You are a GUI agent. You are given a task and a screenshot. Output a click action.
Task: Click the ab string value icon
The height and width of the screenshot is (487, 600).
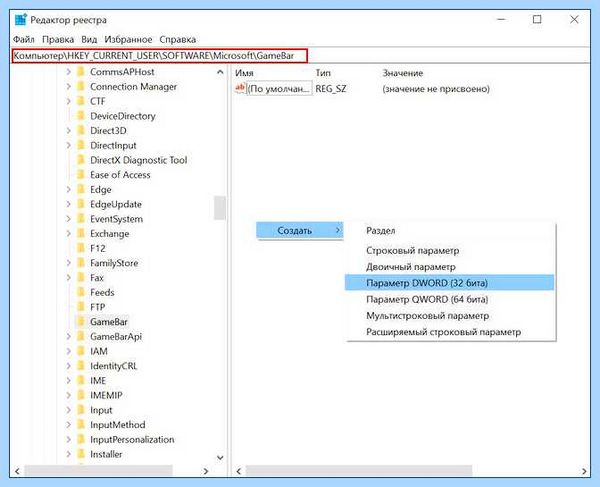point(240,88)
